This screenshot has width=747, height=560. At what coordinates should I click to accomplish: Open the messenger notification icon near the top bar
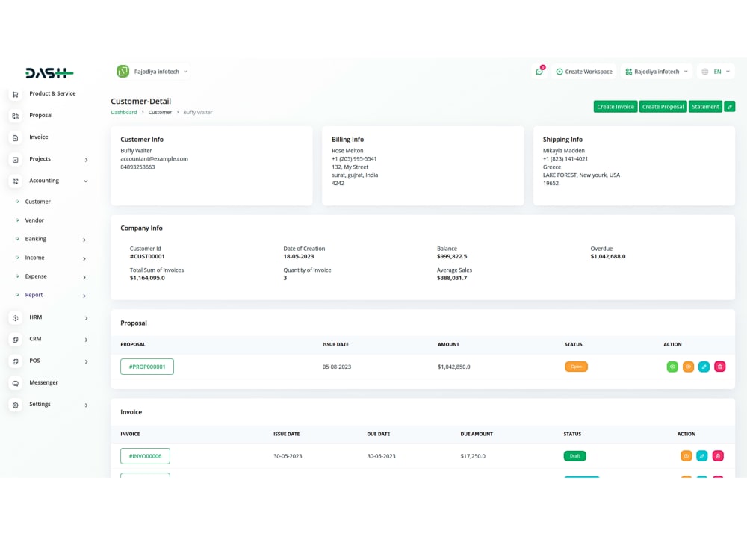[x=539, y=70]
